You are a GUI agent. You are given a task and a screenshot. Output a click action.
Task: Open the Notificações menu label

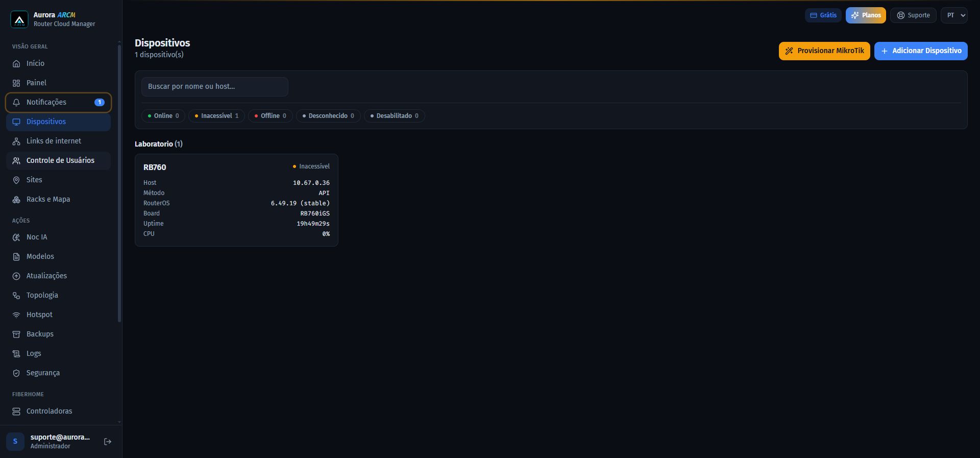46,102
